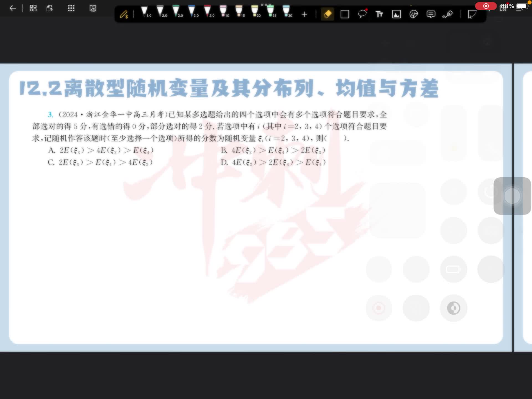Screen dimensions: 532x399
Task: Stop the red screen recording indicator
Action: coord(486,6)
